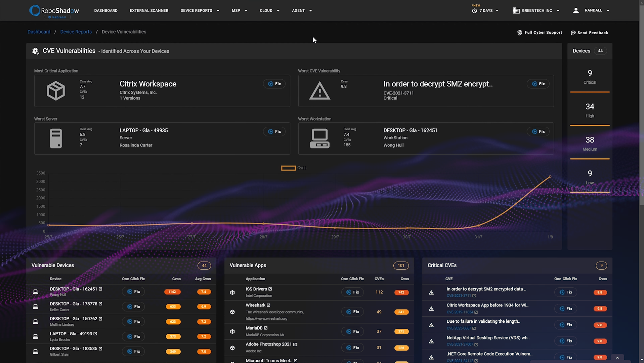644x363 pixels.
Task: Switch to External Scanner
Action: point(149,10)
